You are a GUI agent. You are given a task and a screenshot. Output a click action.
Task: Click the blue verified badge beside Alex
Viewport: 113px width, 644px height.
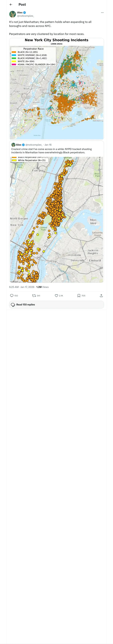25,13
